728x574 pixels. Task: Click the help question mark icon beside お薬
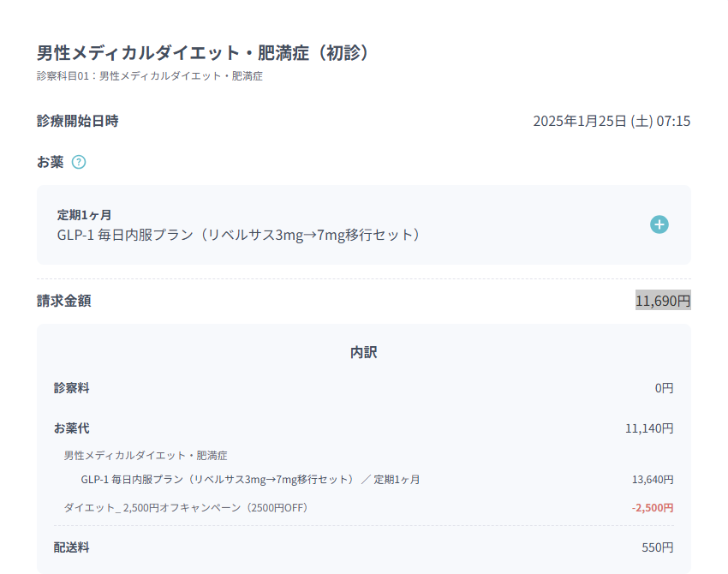click(79, 162)
